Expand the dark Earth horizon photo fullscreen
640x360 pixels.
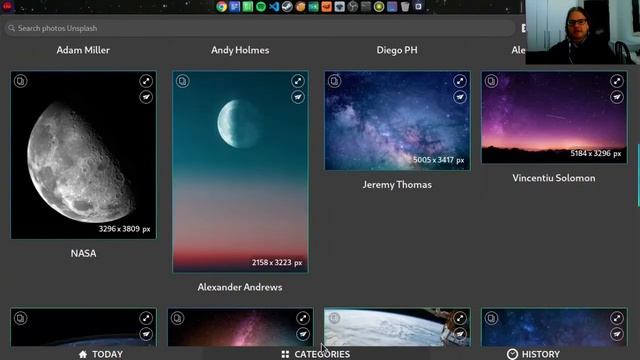146,318
